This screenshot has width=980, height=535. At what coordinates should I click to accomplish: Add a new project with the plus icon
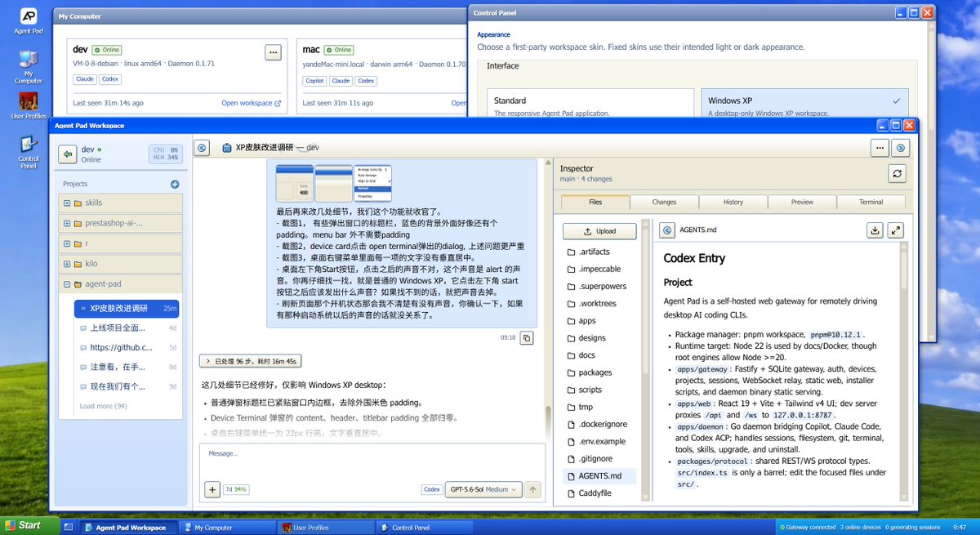coord(175,185)
